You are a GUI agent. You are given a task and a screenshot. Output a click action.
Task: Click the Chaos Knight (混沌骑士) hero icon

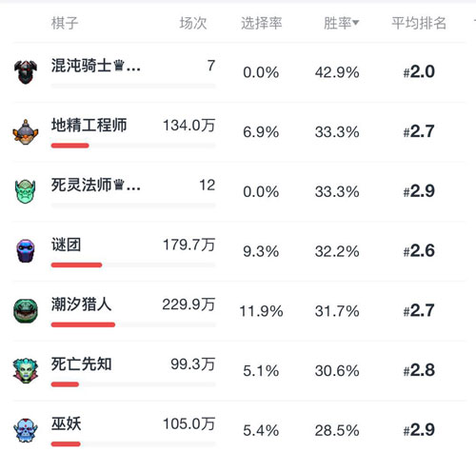[26, 71]
